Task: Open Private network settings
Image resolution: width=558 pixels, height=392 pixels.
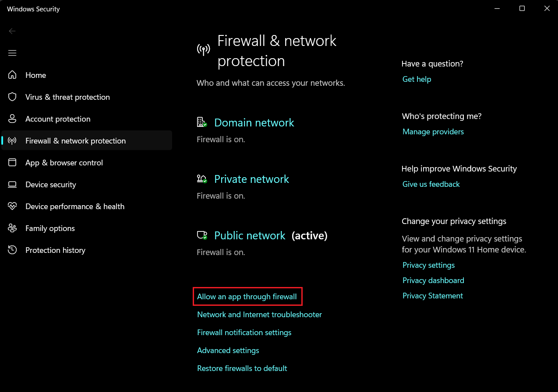Action: (251, 179)
